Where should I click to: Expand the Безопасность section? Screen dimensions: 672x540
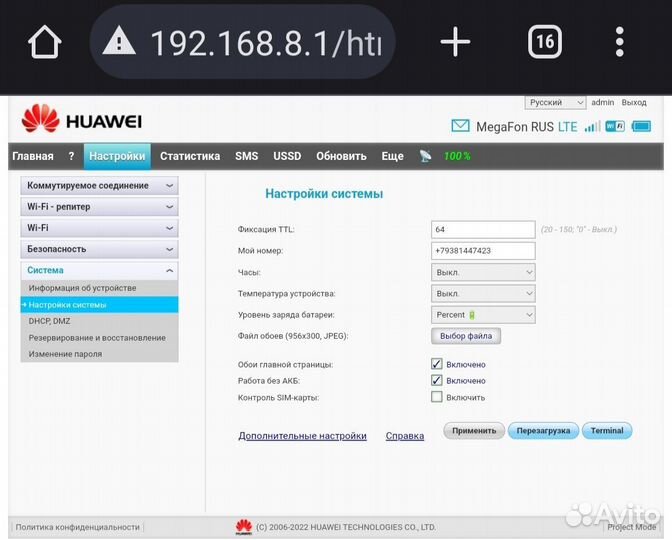click(x=99, y=249)
